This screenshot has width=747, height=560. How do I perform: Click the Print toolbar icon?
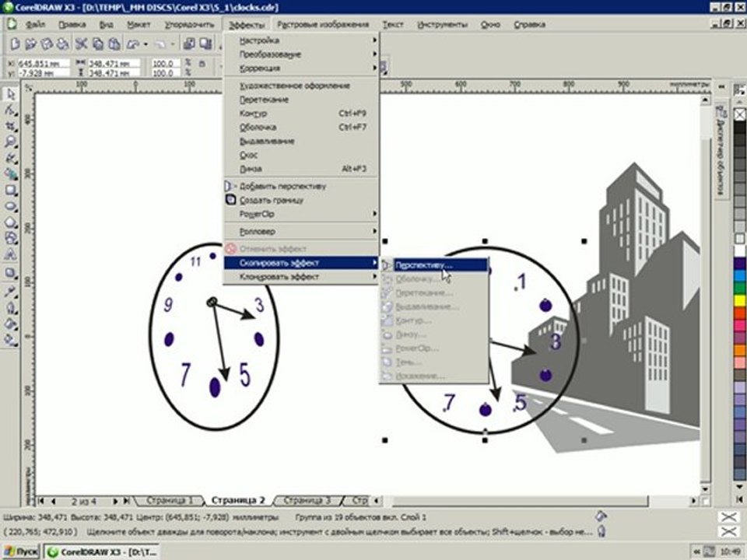(x=62, y=44)
